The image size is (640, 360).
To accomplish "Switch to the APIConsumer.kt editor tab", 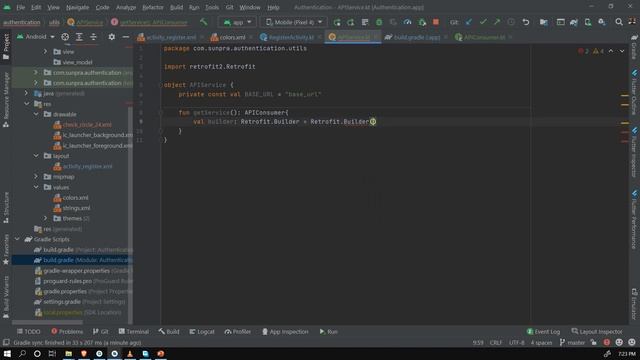I will click(484, 37).
